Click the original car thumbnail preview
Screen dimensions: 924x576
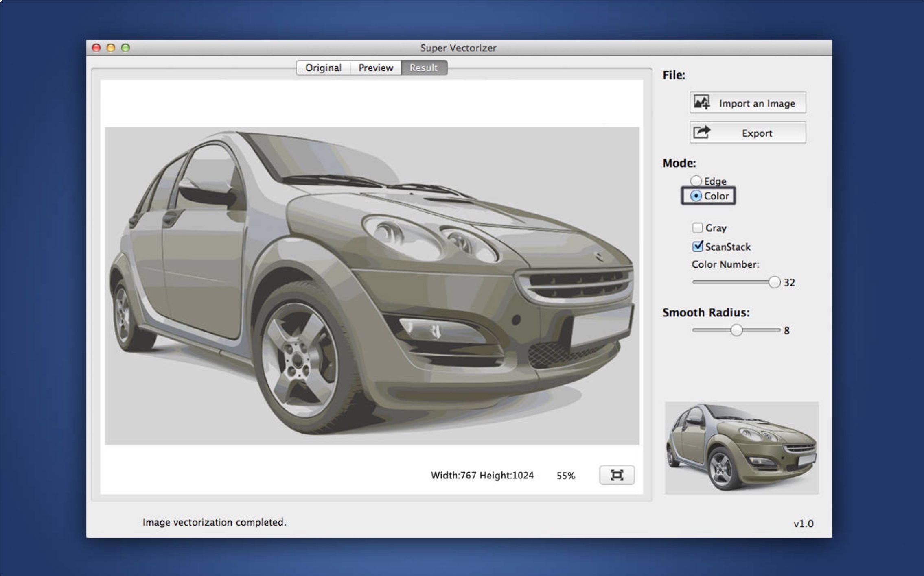742,448
